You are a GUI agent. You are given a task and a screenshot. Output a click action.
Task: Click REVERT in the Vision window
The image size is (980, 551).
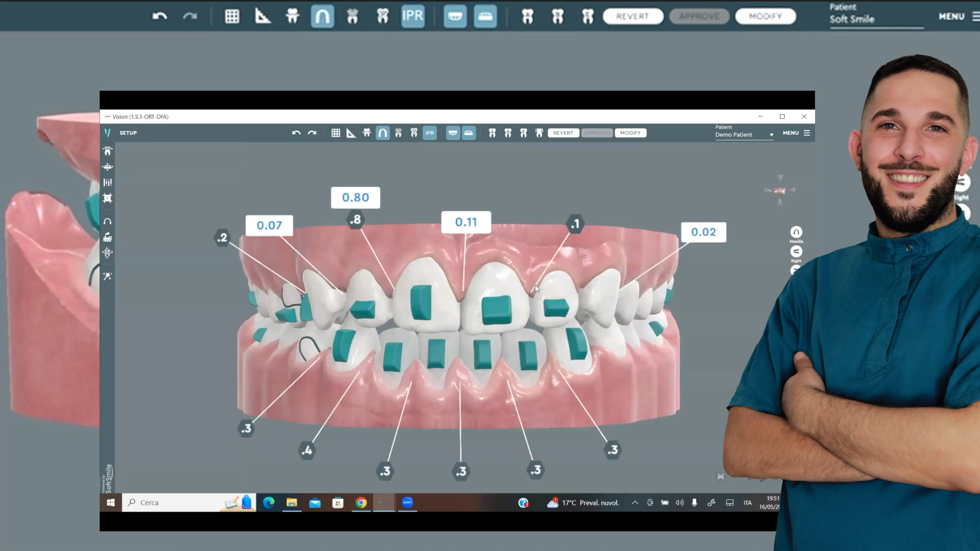coord(563,133)
